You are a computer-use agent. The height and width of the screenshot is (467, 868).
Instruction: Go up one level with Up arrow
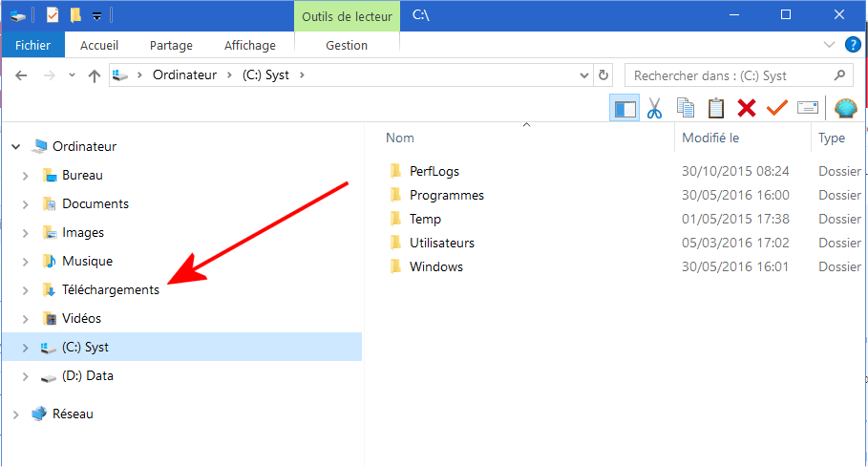tap(95, 75)
